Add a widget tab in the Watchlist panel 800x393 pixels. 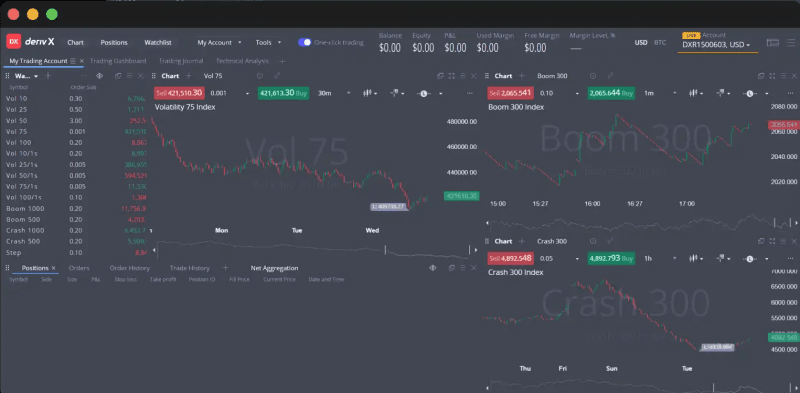48,76
